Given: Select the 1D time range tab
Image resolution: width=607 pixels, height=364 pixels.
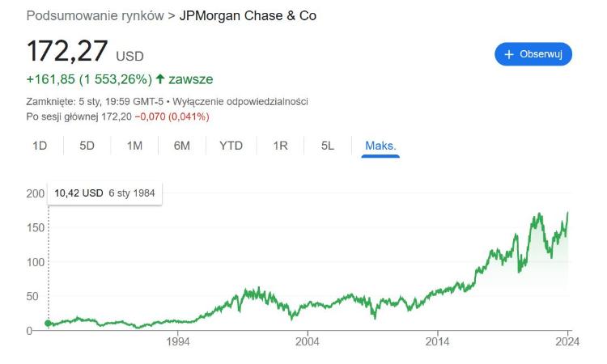Looking at the screenshot, I should point(40,146).
